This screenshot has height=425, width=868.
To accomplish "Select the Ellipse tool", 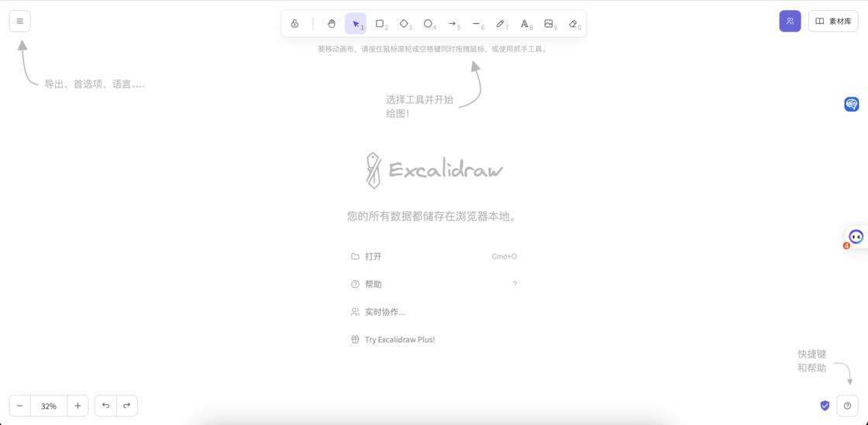I will coord(428,24).
